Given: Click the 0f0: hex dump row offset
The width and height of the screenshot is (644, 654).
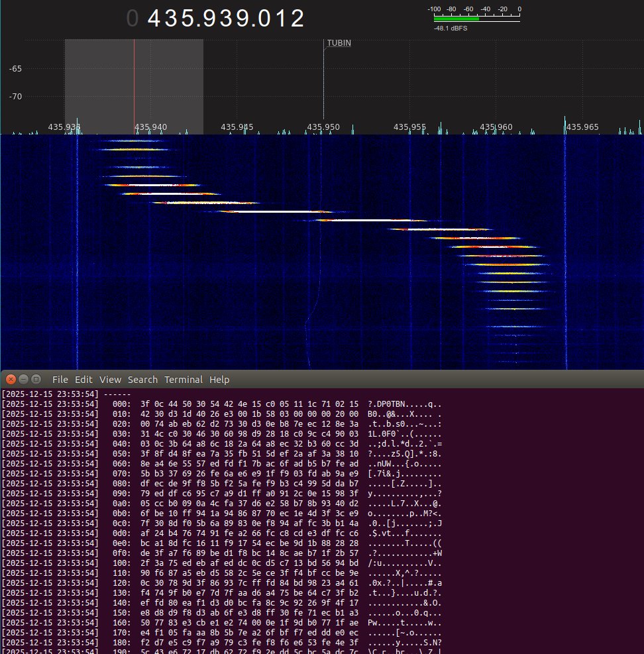Looking at the screenshot, I should tap(121, 553).
